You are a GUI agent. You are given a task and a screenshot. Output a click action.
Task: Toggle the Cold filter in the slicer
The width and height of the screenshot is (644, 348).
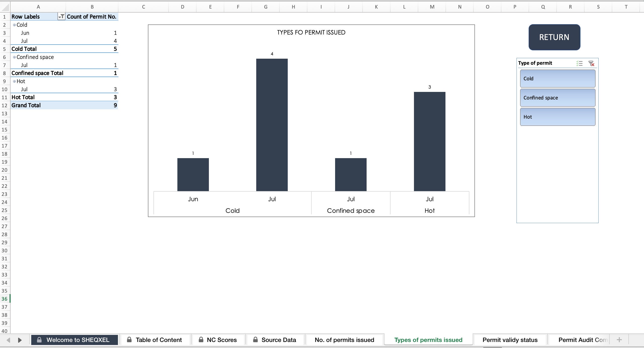557,78
